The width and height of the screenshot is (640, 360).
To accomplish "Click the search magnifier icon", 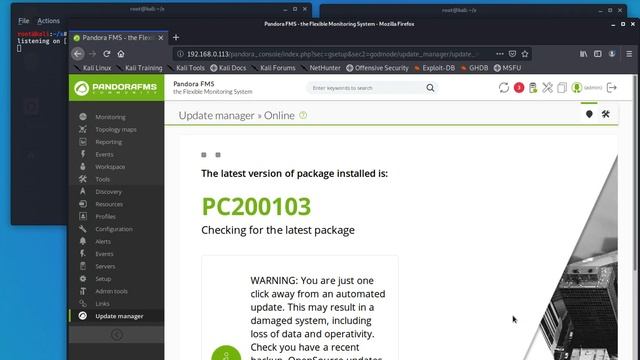I will click(430, 88).
